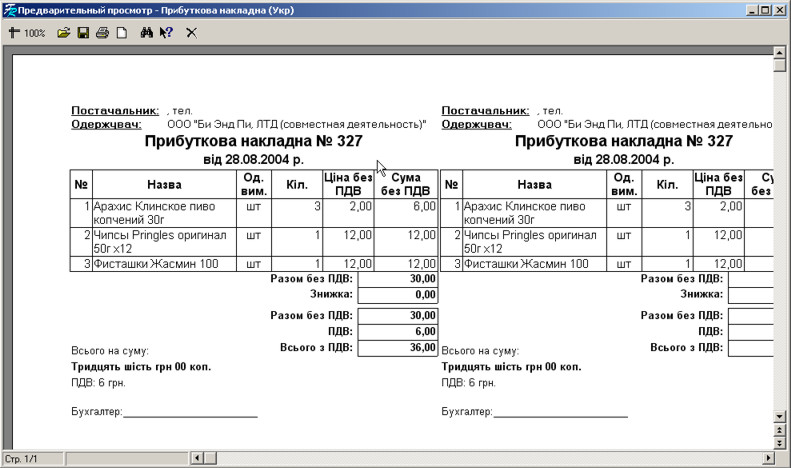Go to previous page with double-up arrow
The image size is (791, 468).
click(x=780, y=428)
